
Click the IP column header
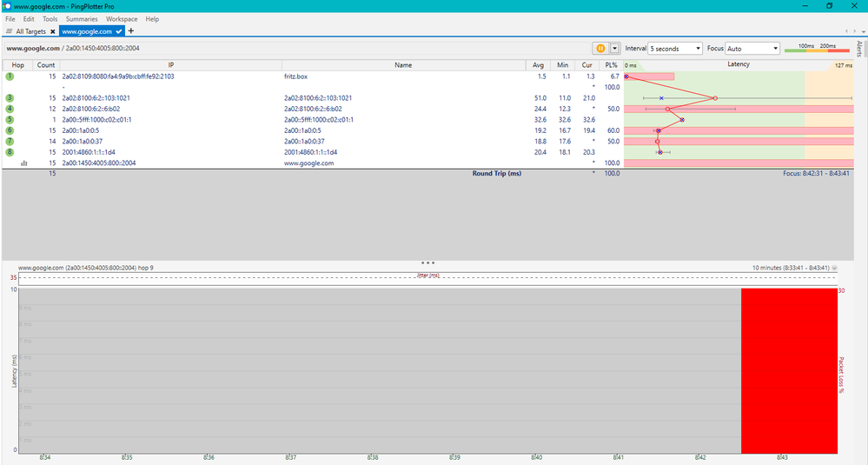point(170,65)
